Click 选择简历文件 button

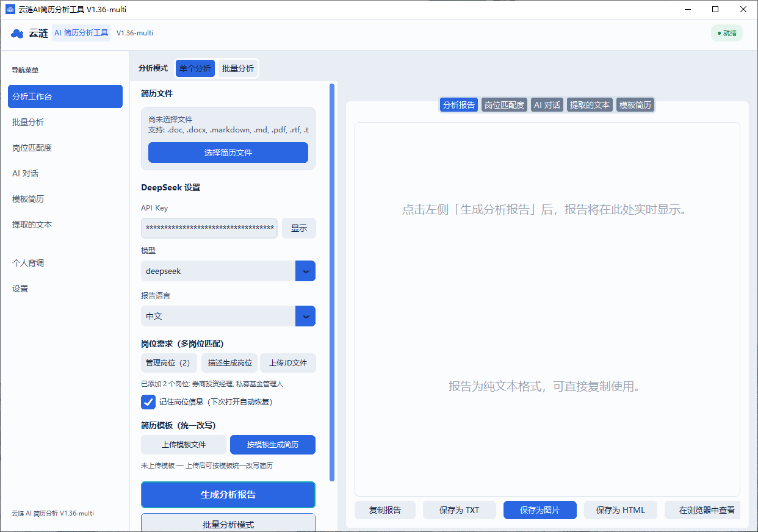228,153
